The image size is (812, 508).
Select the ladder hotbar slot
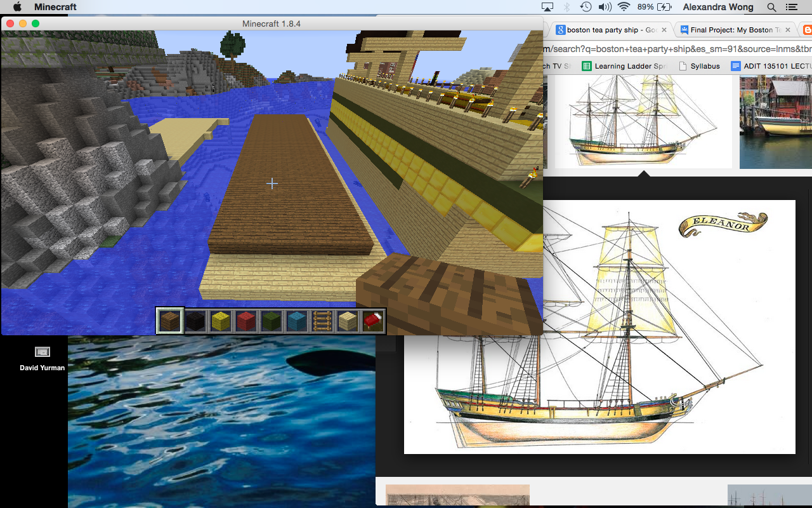click(322, 321)
